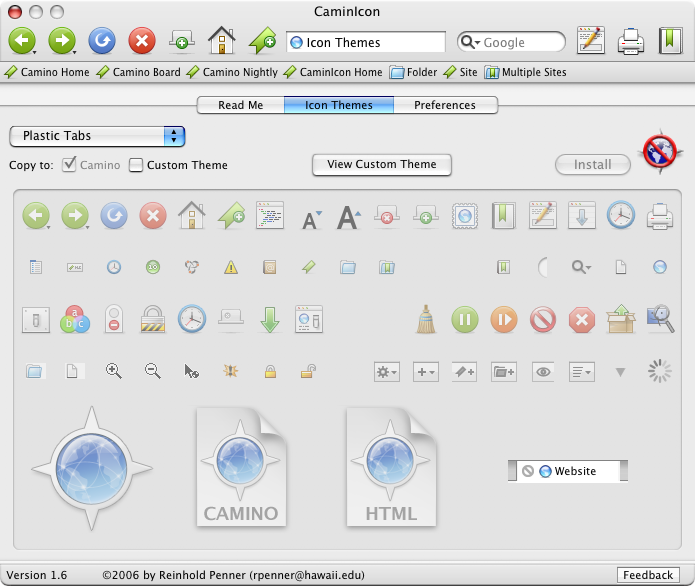Click the add folder button icon

[504, 371]
